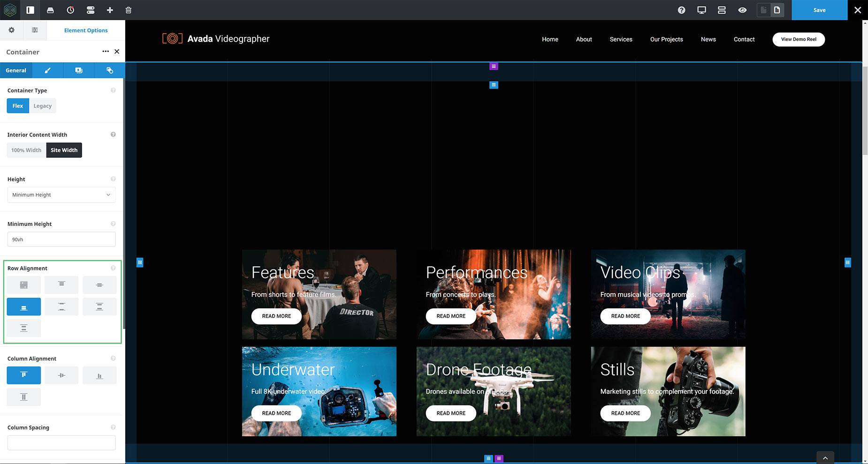868x464 pixels.
Task: Open the container Design brush tab
Action: (x=47, y=70)
